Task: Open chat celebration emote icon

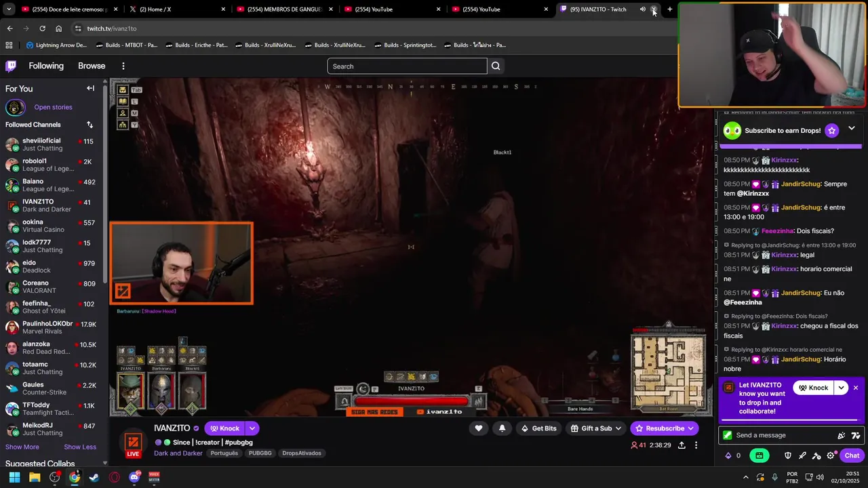Action: [842, 435]
